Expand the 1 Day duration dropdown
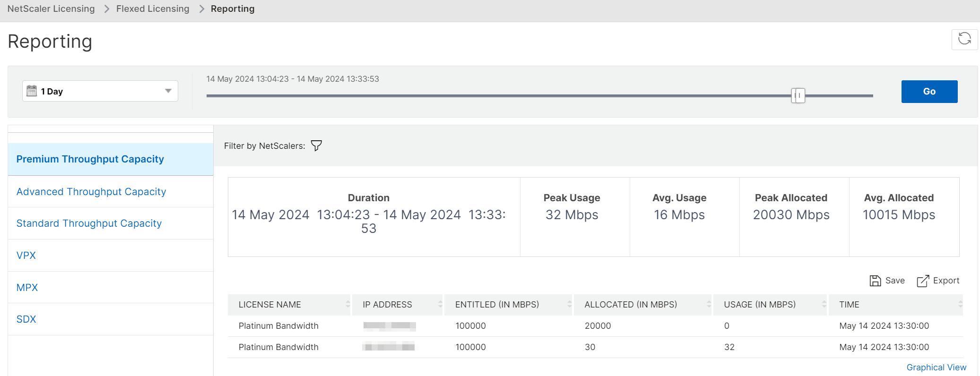The width and height of the screenshot is (980, 376). point(100,91)
